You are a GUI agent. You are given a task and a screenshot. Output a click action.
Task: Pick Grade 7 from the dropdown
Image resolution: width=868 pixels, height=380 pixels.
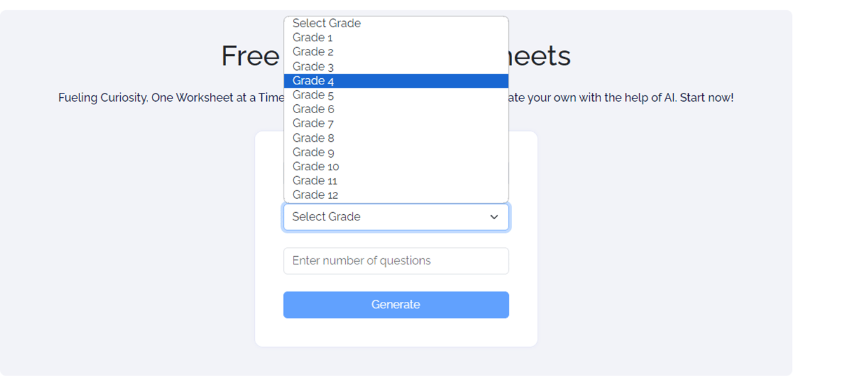point(313,123)
